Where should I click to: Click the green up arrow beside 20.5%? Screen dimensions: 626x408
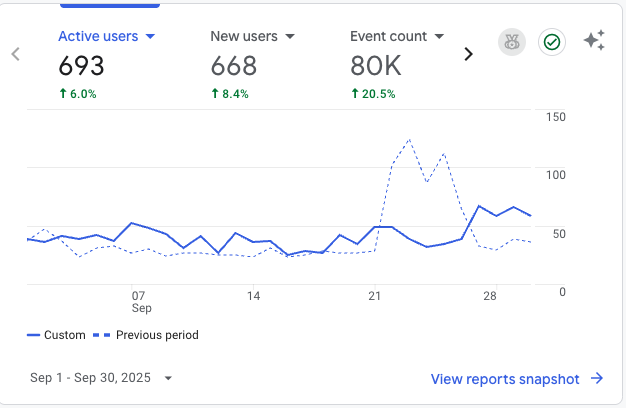(356, 94)
